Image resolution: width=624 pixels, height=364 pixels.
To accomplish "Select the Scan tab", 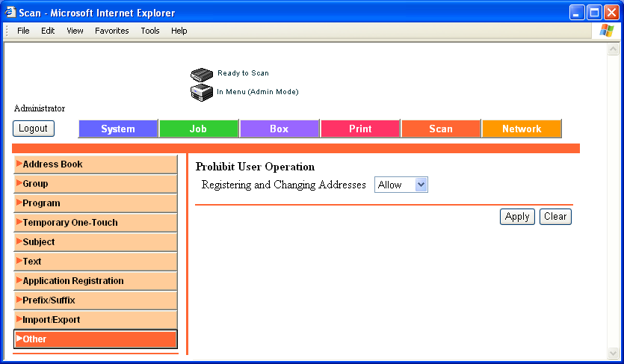I will coord(441,129).
